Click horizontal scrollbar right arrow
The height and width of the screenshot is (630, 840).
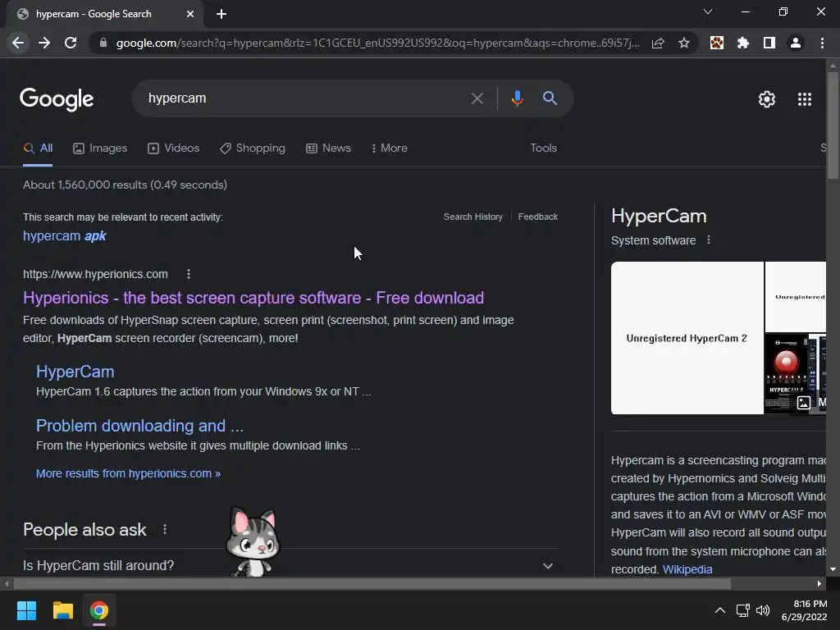point(819,584)
